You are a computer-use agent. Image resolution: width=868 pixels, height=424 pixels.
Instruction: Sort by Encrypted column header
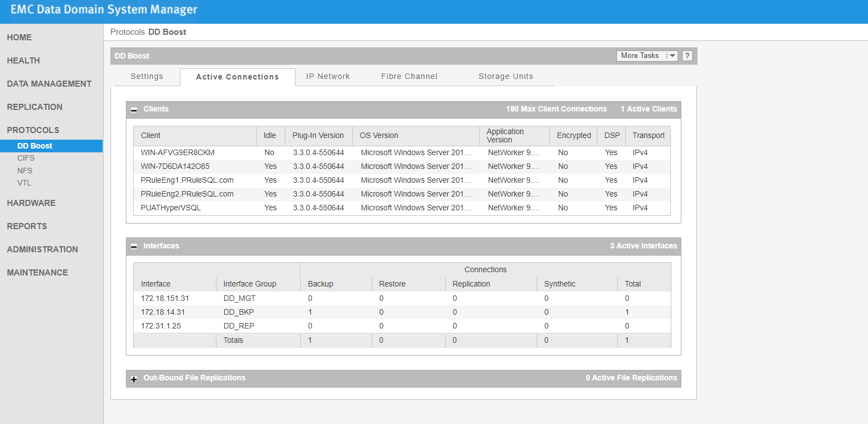(x=574, y=136)
